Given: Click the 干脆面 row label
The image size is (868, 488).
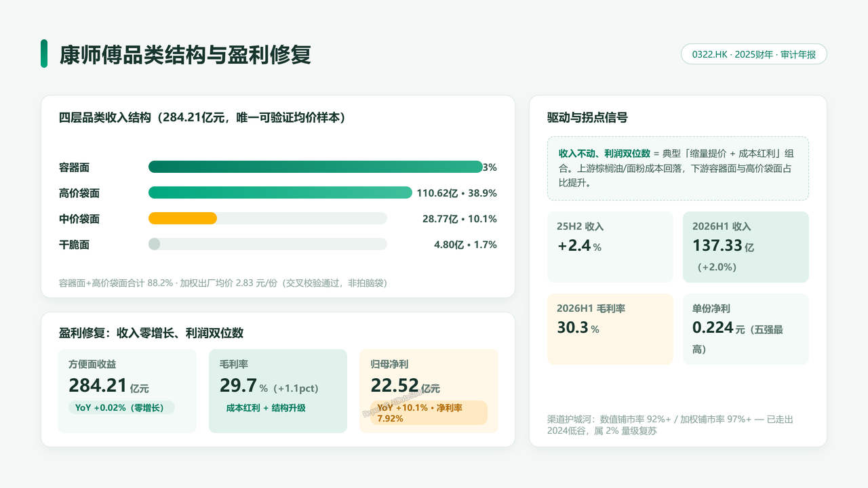Looking at the screenshot, I should [x=75, y=245].
